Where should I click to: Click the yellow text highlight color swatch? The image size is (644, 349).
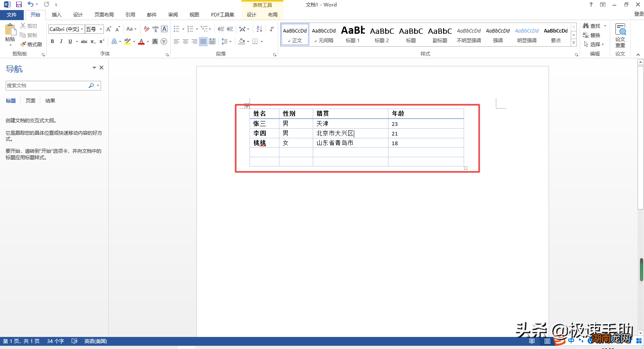128,41
